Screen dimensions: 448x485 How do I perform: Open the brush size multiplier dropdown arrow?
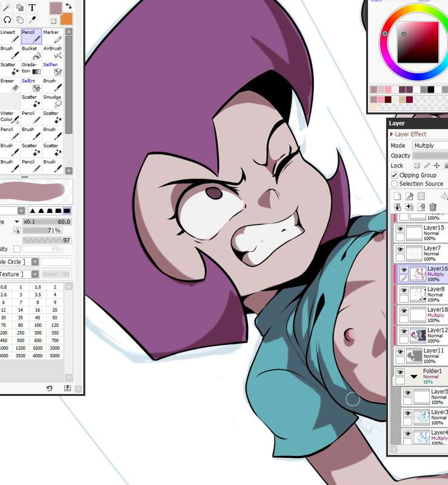[17, 222]
